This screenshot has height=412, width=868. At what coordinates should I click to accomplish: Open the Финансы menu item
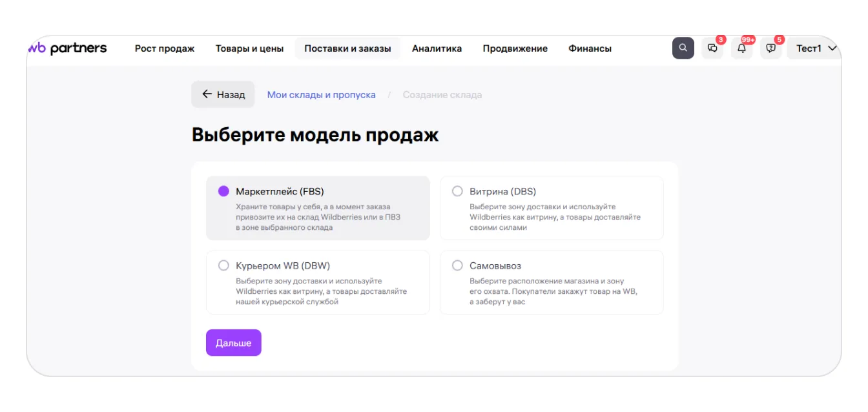click(590, 48)
